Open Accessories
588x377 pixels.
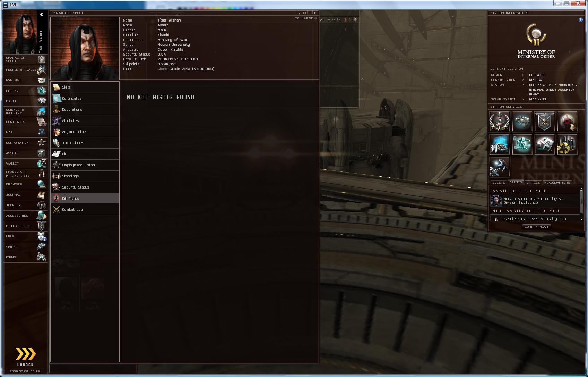[25, 216]
